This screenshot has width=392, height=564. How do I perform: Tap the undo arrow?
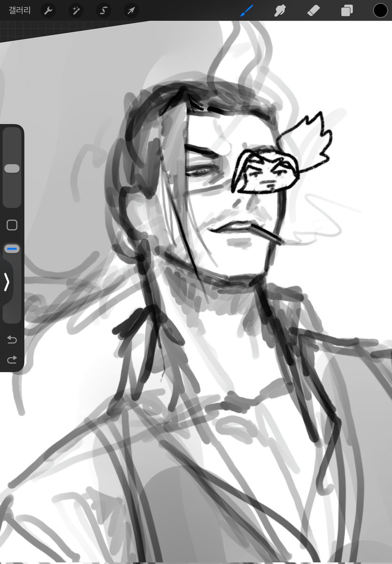(12, 339)
